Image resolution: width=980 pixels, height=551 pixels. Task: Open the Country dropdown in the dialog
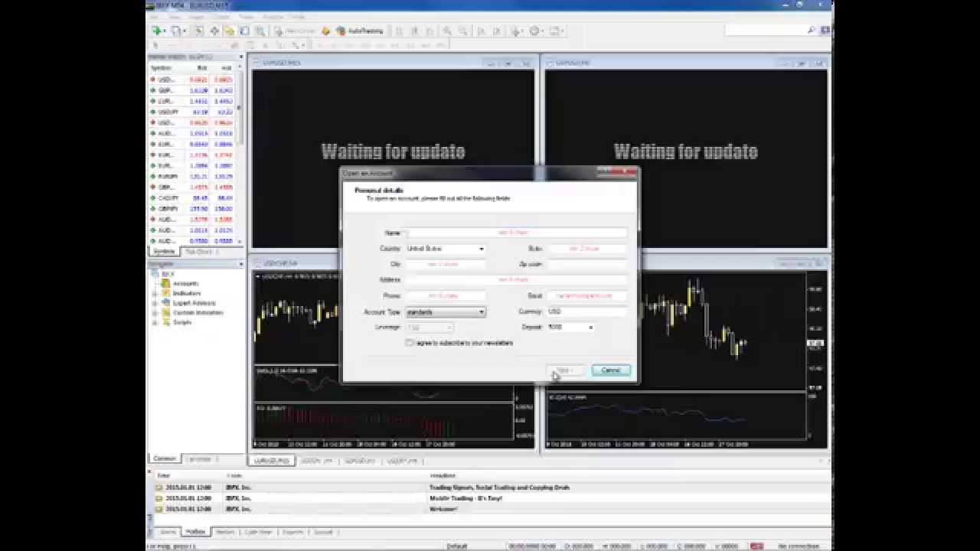pos(446,249)
